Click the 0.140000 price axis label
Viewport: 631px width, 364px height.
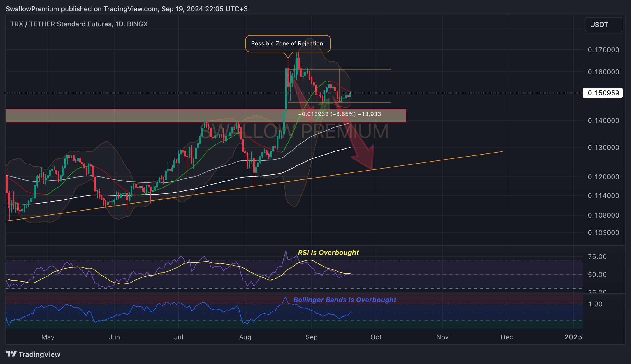pos(604,121)
